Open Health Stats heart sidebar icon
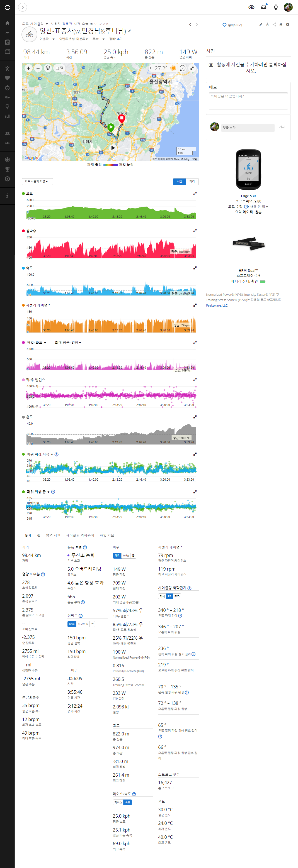Screen dimensions: 298x868 (8, 78)
